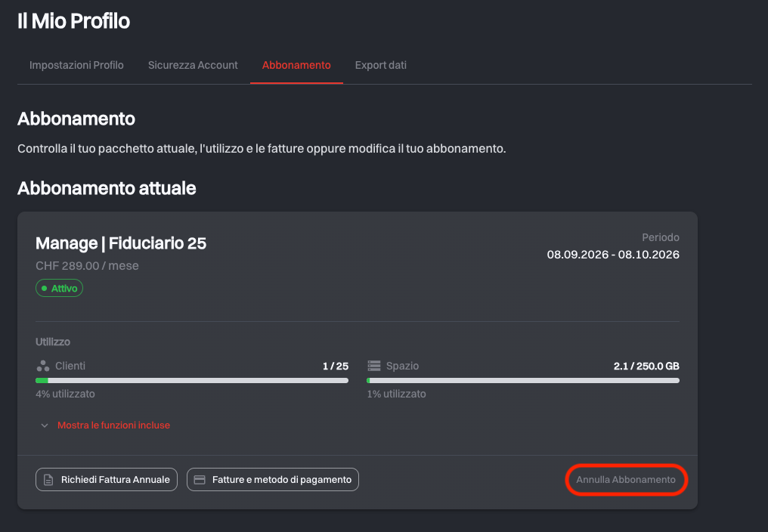The image size is (768, 532).
Task: Click the Spazio usage progress bar
Action: pos(523,381)
